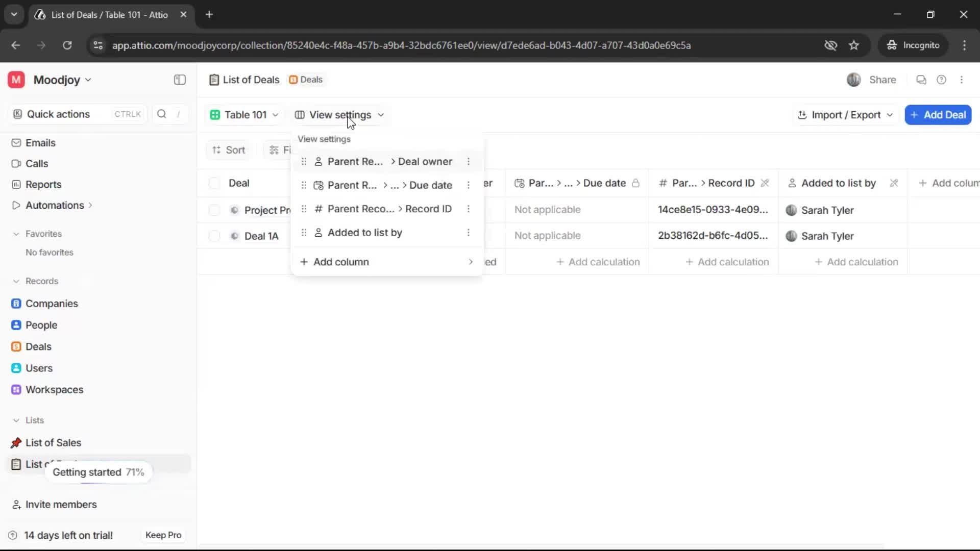Select the Deal 1A row checkbox

pyautogui.click(x=214, y=236)
